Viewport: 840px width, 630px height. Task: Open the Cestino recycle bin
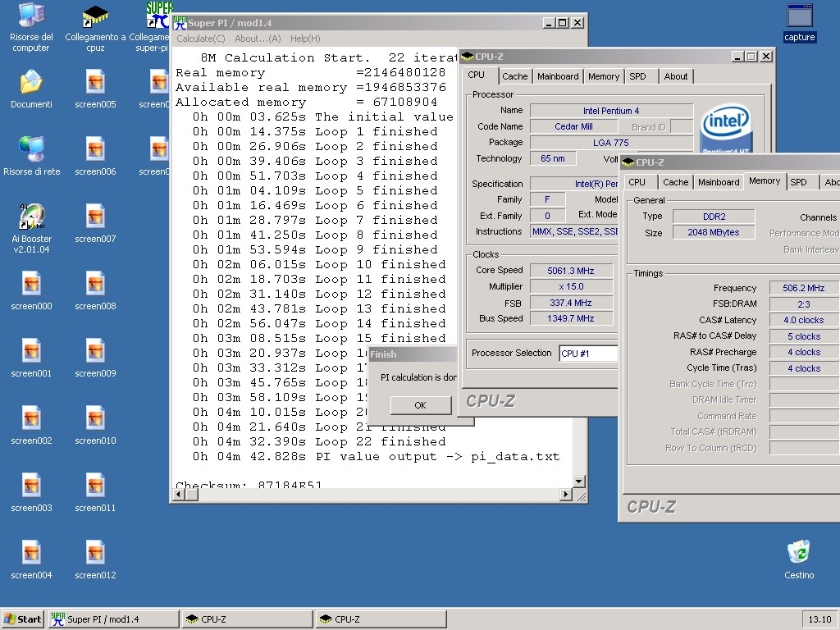[798, 553]
